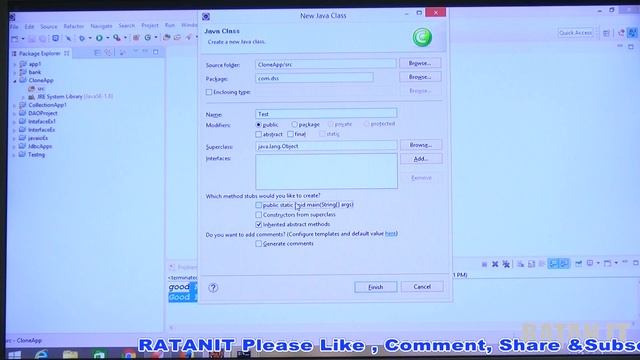Screen dimensions: 640x360
Task: Click the New Java Package icon
Action: click(136, 38)
